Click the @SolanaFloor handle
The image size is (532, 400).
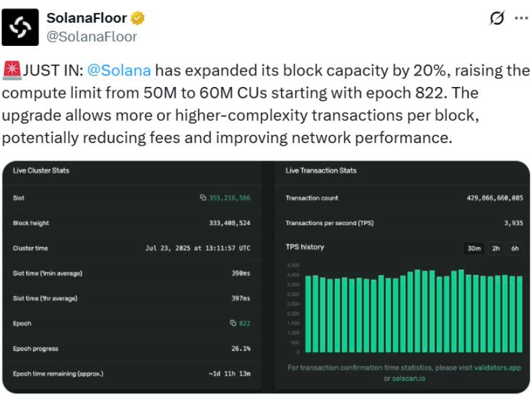[x=92, y=36]
